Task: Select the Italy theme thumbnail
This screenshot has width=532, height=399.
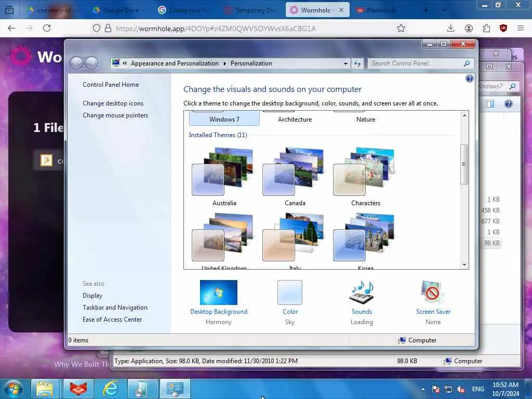Action: [293, 237]
